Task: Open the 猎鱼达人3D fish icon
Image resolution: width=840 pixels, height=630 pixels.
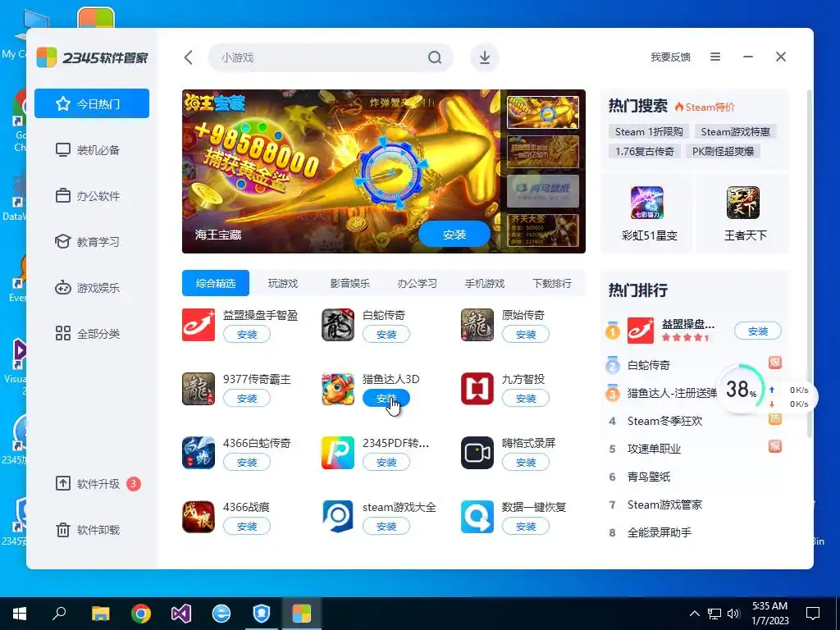Action: tap(337, 389)
